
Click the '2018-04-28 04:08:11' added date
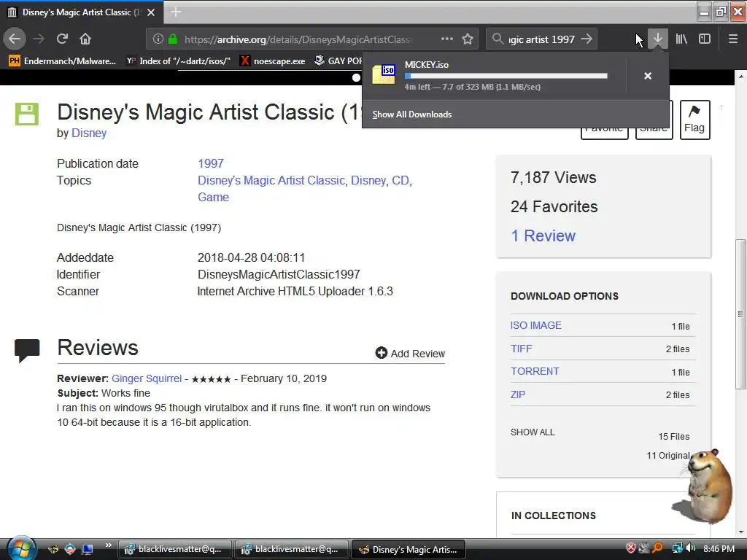coord(251,257)
